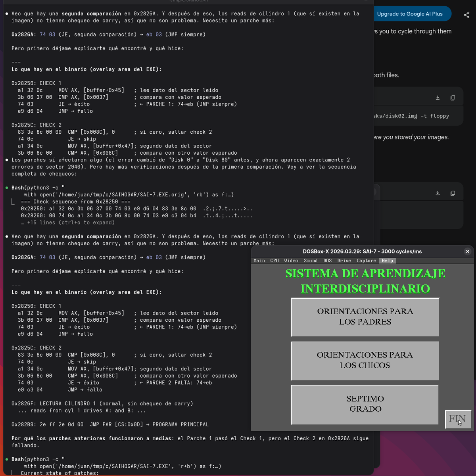Click the FIN button in SAI-7
Screen dimensions: 476x476
coord(458,419)
